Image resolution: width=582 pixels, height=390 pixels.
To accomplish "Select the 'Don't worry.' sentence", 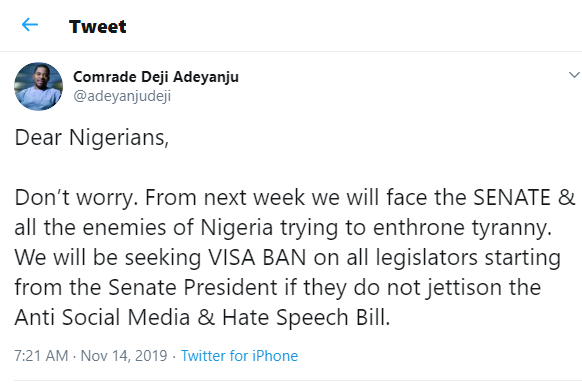I will tap(76, 198).
